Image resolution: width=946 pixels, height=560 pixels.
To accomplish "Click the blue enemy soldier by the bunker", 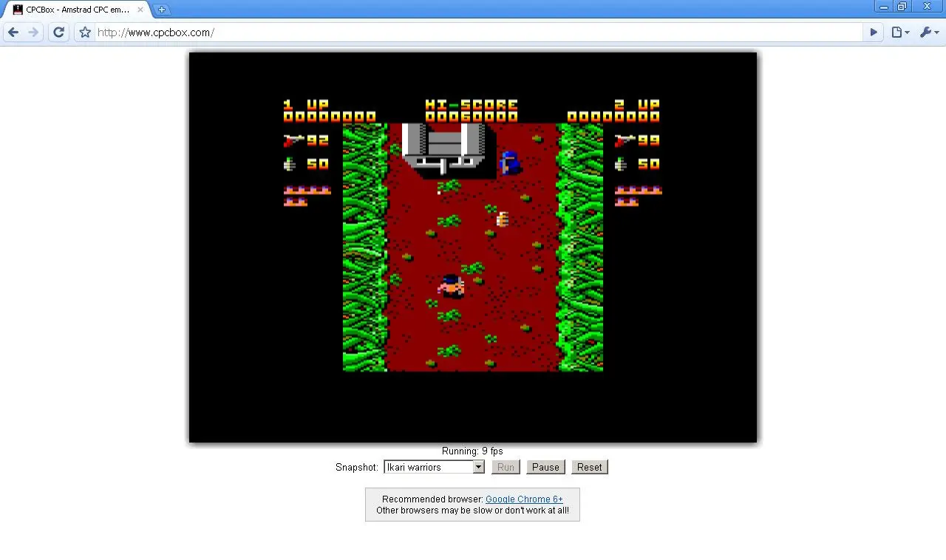I will [509, 163].
